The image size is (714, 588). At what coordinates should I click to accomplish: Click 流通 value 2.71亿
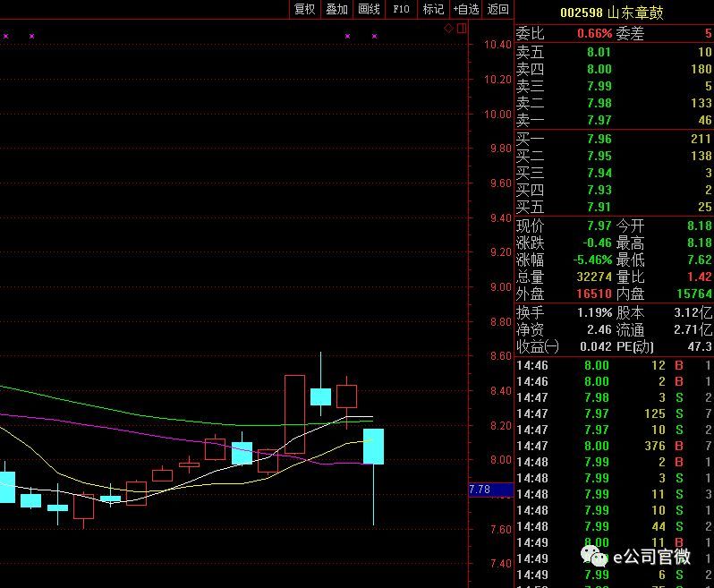[693, 329]
